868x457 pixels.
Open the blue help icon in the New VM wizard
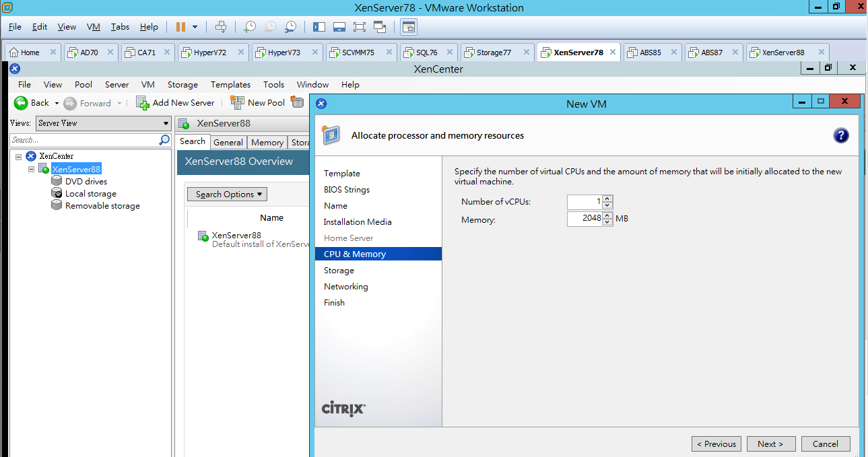(x=841, y=135)
